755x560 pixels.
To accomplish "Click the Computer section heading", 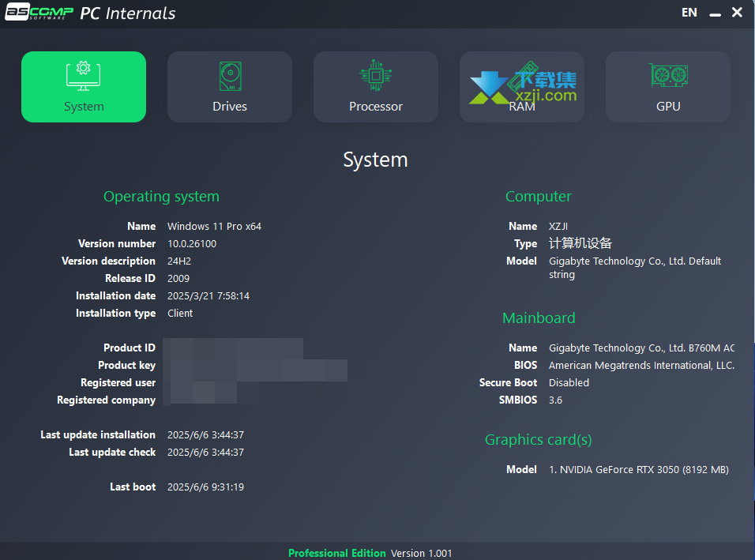I will click(x=539, y=197).
